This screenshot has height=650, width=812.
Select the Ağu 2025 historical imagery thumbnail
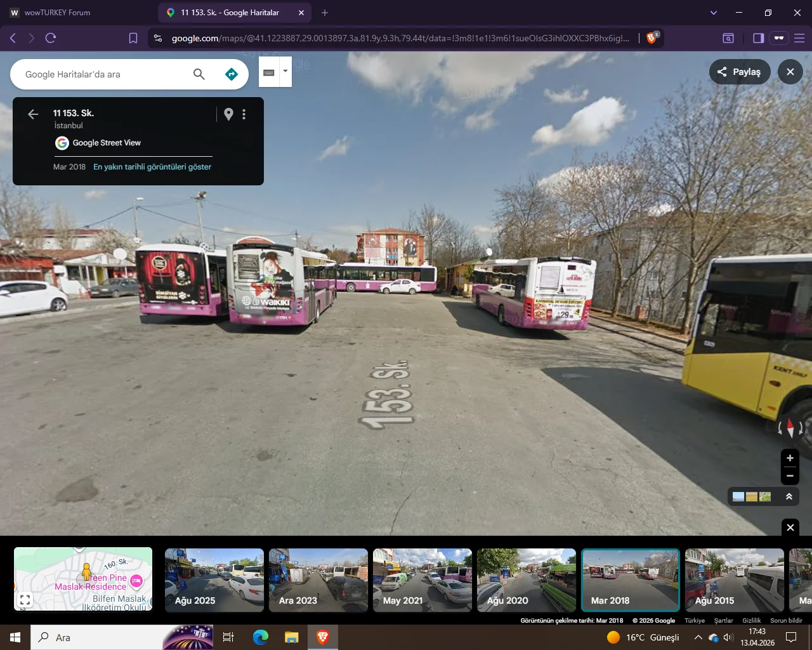pos(214,580)
